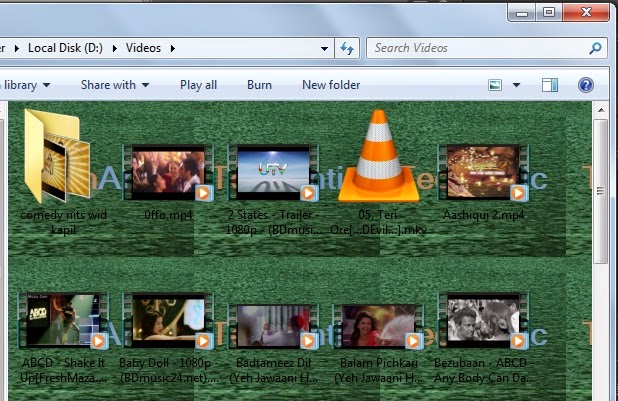Select the ABCD - Shake It Up video thumbnail
This screenshot has height=401, width=618.
[63, 320]
